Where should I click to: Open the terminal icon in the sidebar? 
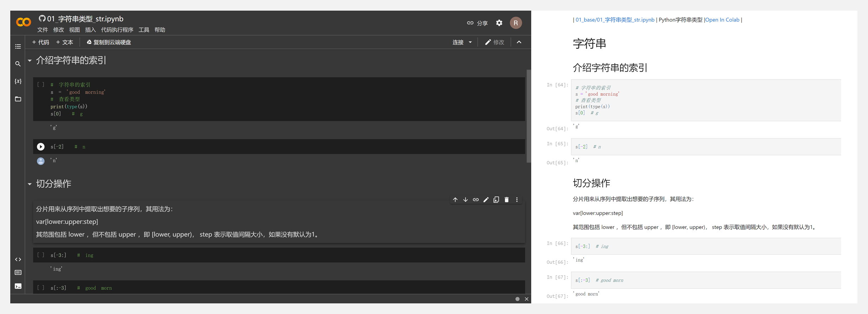click(18, 286)
